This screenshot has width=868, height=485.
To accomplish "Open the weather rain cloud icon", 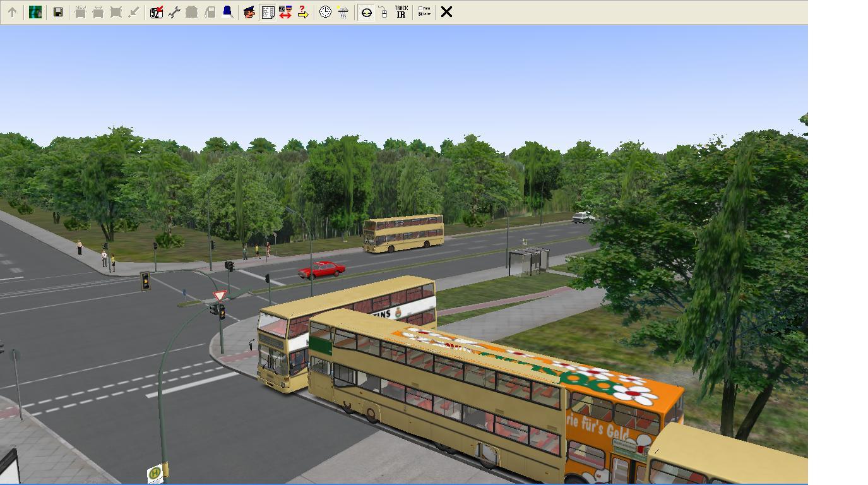I will [x=343, y=12].
